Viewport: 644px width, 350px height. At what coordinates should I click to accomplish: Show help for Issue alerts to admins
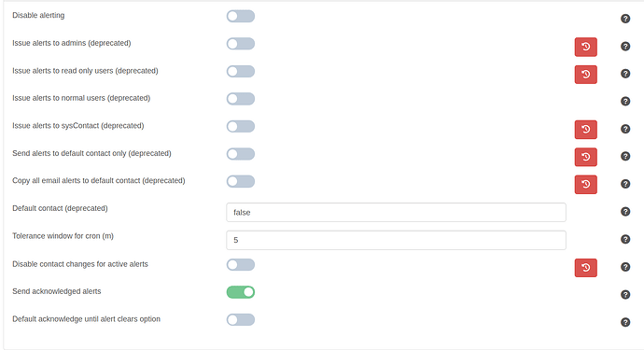625,46
